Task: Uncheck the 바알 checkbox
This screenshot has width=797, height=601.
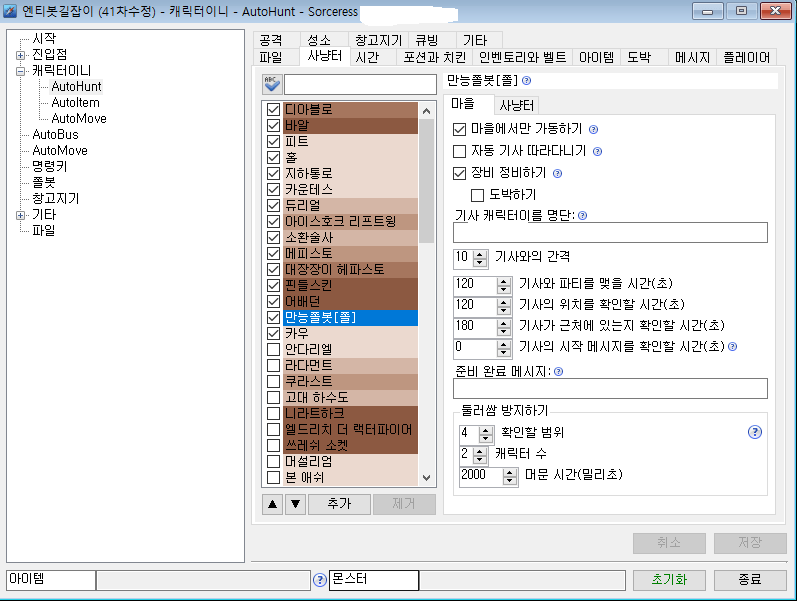Action: (x=273, y=126)
